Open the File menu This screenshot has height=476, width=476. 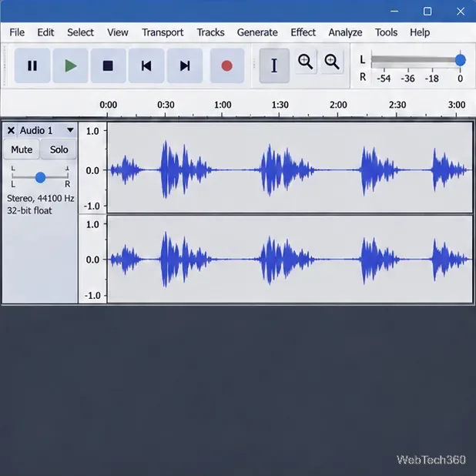point(17,32)
